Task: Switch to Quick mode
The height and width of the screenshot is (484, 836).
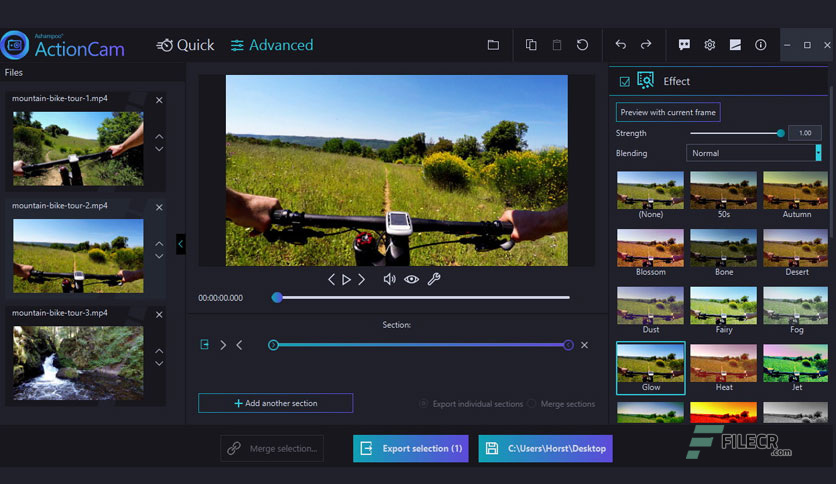Action: [x=185, y=45]
